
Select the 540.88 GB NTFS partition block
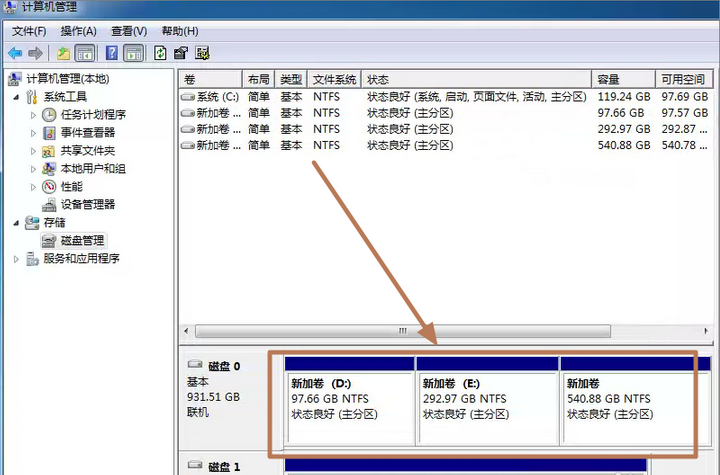[x=636, y=401]
